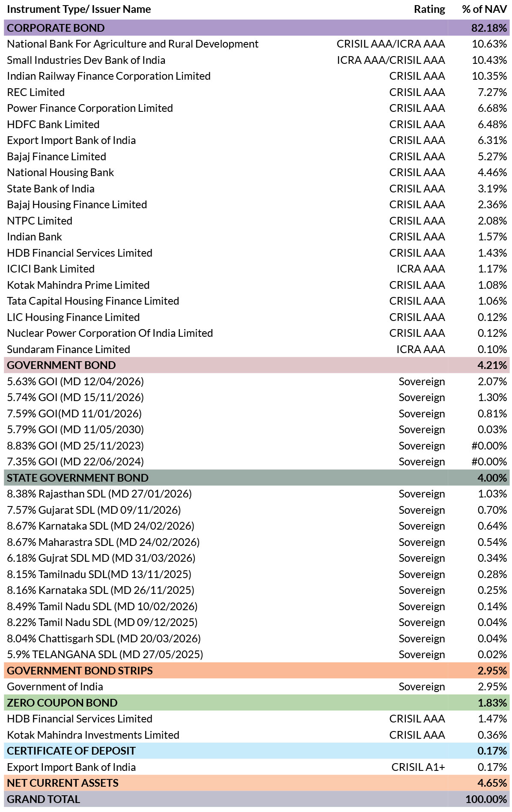Image resolution: width=512 pixels, height=812 pixels.
Task: Select the CORPORATE BOND section header
Action: click(x=257, y=28)
